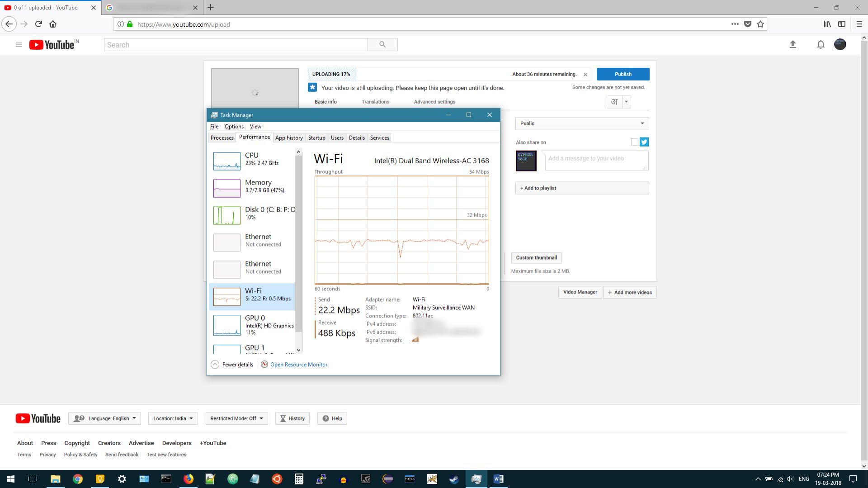
Task: Open Language: English dropdown in footer
Action: pyautogui.click(x=105, y=418)
